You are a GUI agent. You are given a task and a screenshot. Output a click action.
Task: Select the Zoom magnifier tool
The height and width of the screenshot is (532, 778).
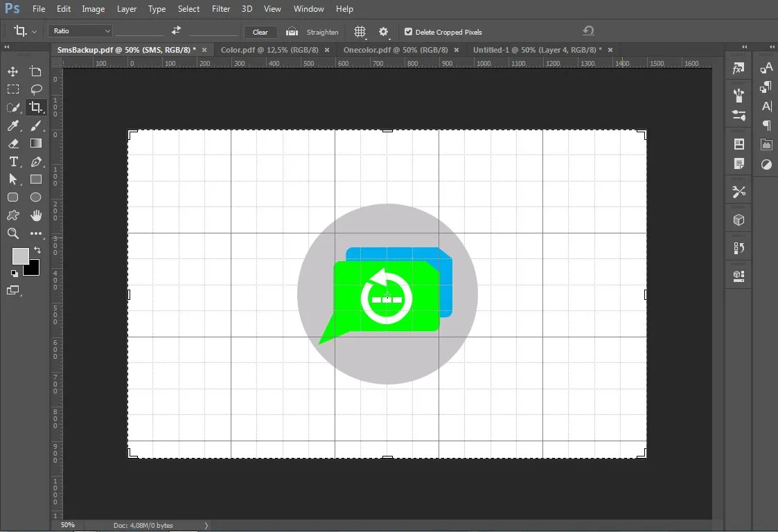pos(13,233)
